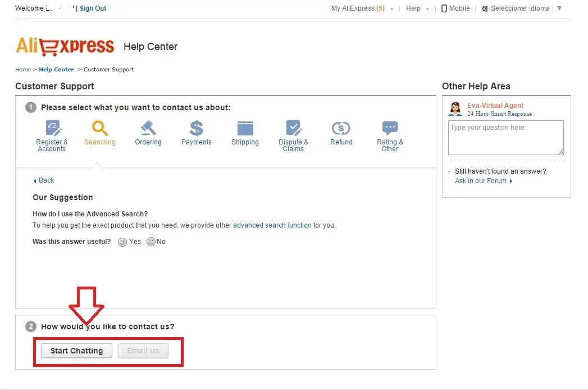
Task: Click the AliExpress logo
Action: point(65,46)
